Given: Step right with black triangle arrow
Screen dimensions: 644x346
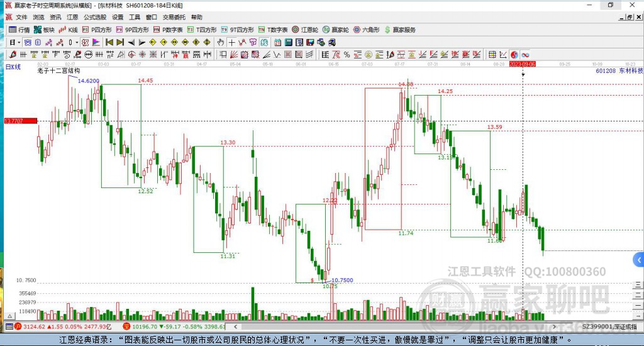Looking at the screenshot, I should (x=142, y=42).
